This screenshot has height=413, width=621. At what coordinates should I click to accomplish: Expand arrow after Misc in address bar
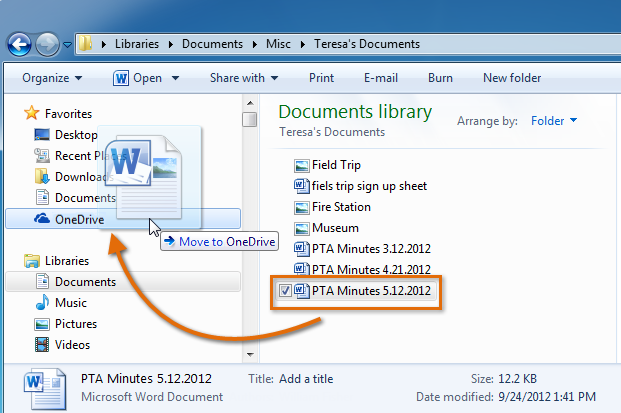point(303,44)
